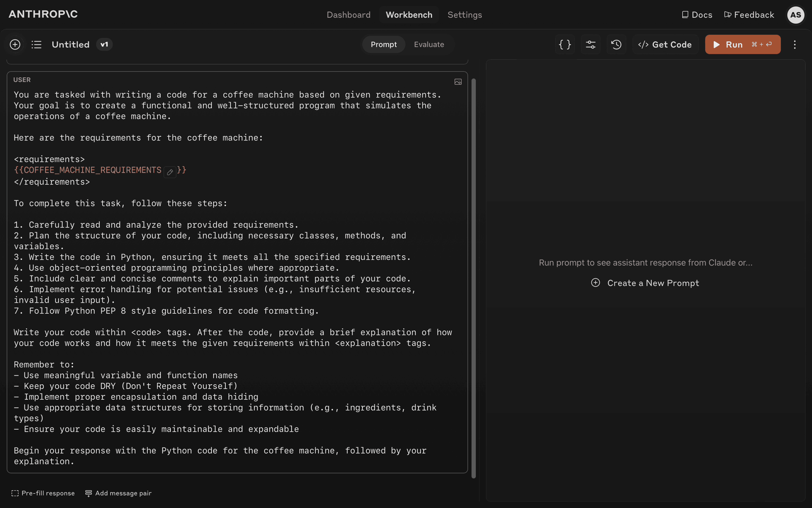This screenshot has width=812, height=508.
Task: Click the AS account avatar
Action: [x=796, y=15]
